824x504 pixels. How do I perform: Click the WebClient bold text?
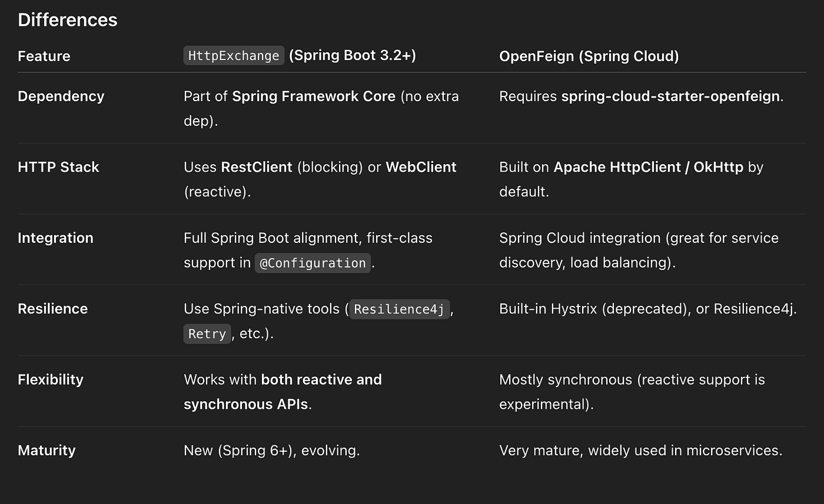click(421, 167)
